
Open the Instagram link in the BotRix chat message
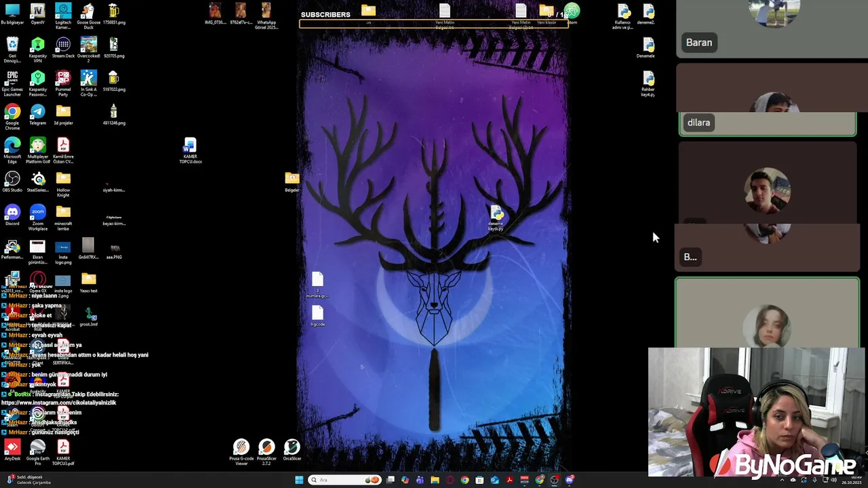click(x=58, y=403)
